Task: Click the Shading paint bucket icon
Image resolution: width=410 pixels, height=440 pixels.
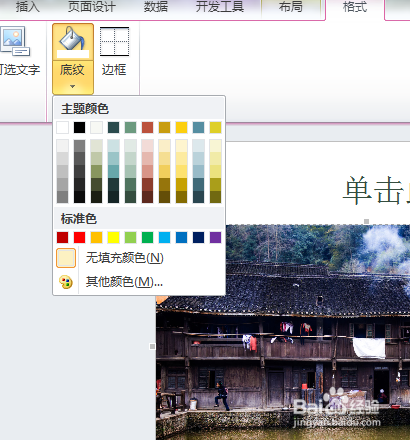Action: coord(73,42)
